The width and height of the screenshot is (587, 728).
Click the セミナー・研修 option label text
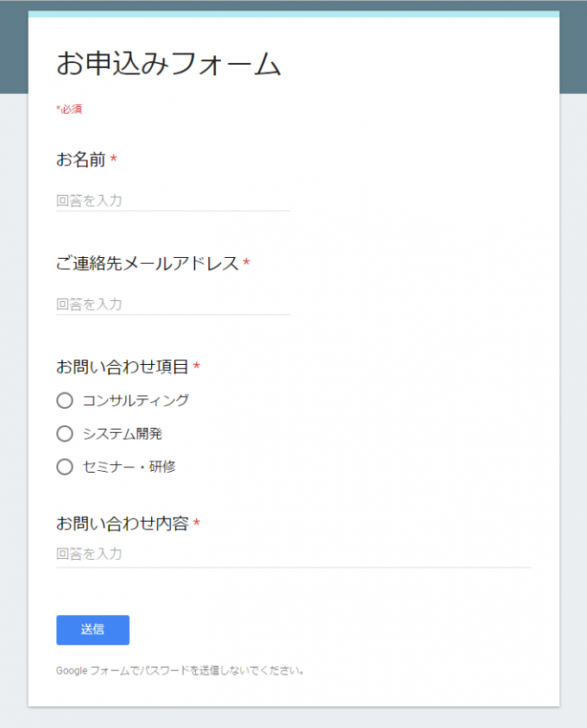coord(129,467)
